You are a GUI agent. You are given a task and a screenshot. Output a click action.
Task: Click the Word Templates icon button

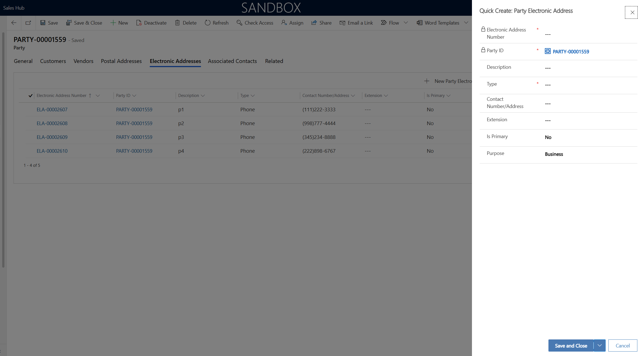419,22
